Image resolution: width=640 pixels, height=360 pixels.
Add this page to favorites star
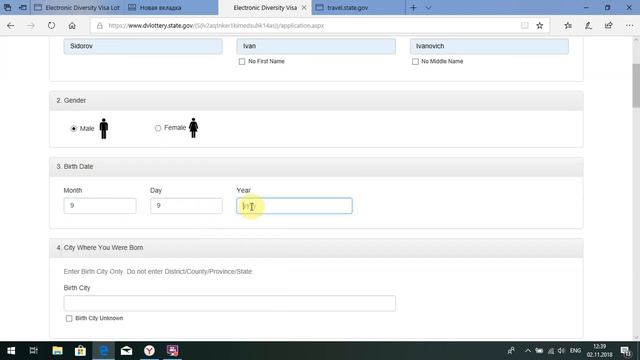(540, 26)
